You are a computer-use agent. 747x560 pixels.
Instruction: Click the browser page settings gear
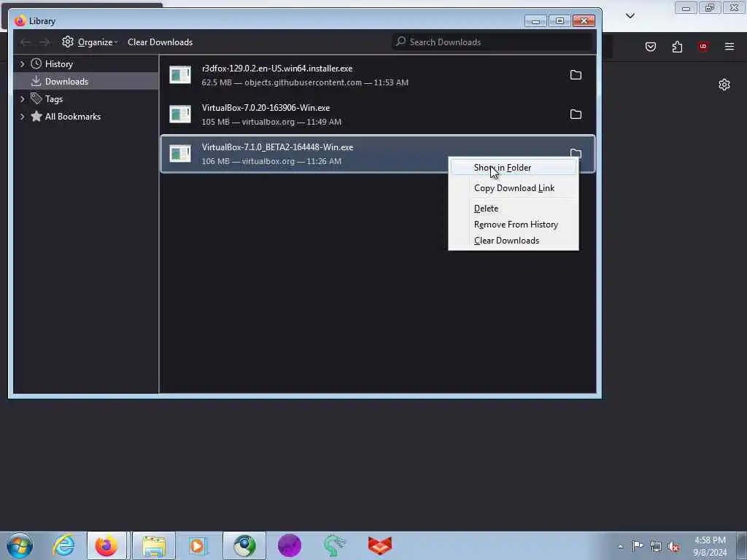[x=724, y=85]
